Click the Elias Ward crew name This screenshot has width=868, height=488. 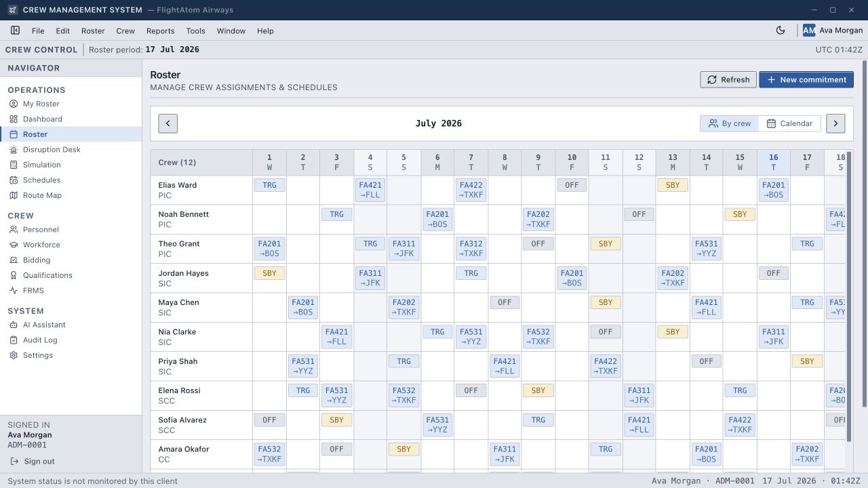[x=177, y=185]
